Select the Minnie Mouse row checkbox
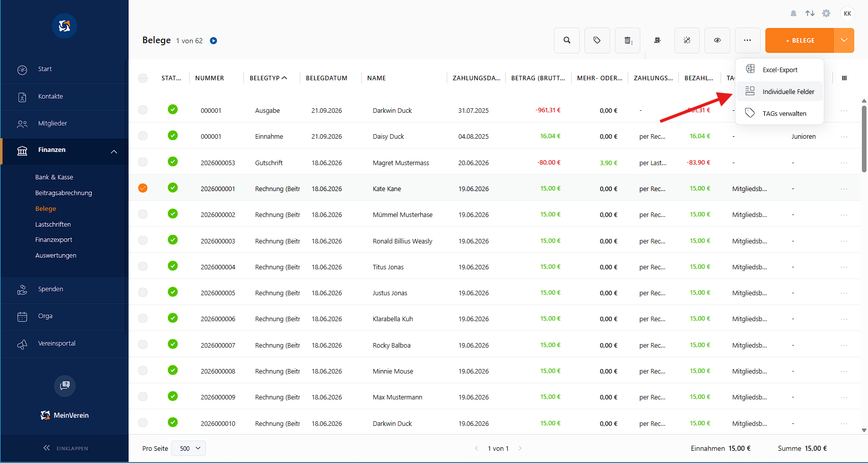 point(143,371)
